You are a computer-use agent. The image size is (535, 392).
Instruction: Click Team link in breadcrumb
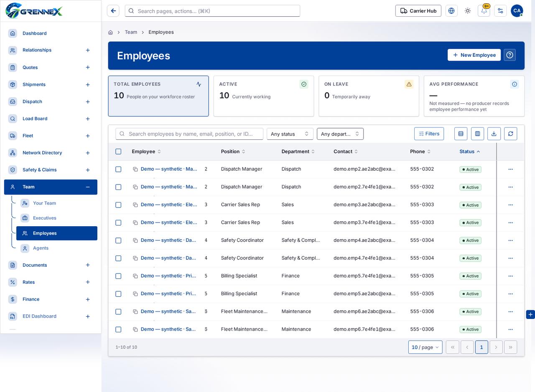131,32
